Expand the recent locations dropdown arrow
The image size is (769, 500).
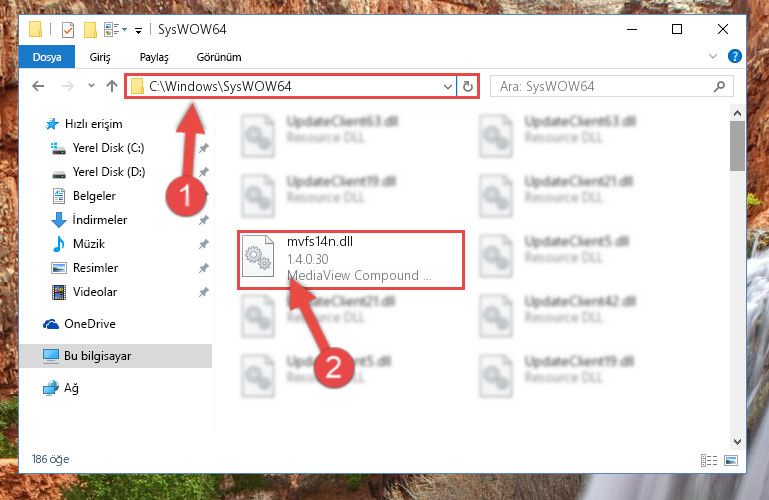click(x=91, y=86)
